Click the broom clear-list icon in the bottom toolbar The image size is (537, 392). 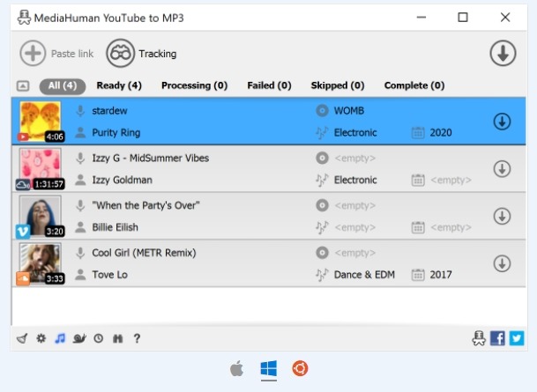point(22,338)
